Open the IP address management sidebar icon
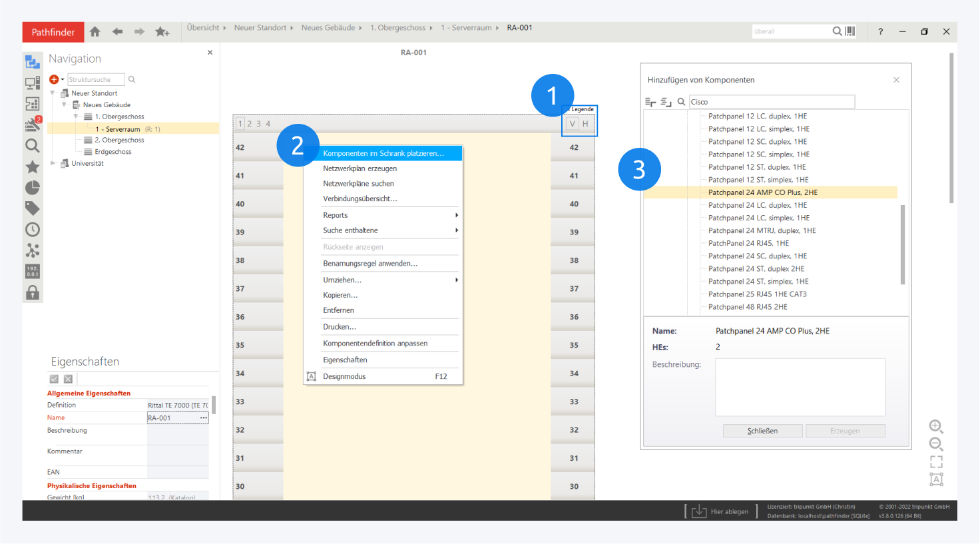Viewport: 980px width, 544px height. coord(32,272)
